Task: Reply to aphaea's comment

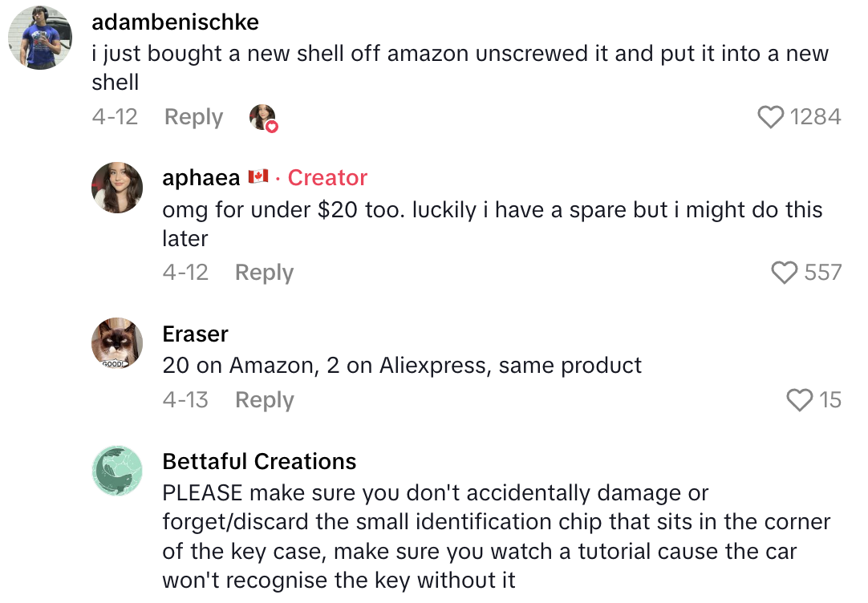Action: (264, 273)
